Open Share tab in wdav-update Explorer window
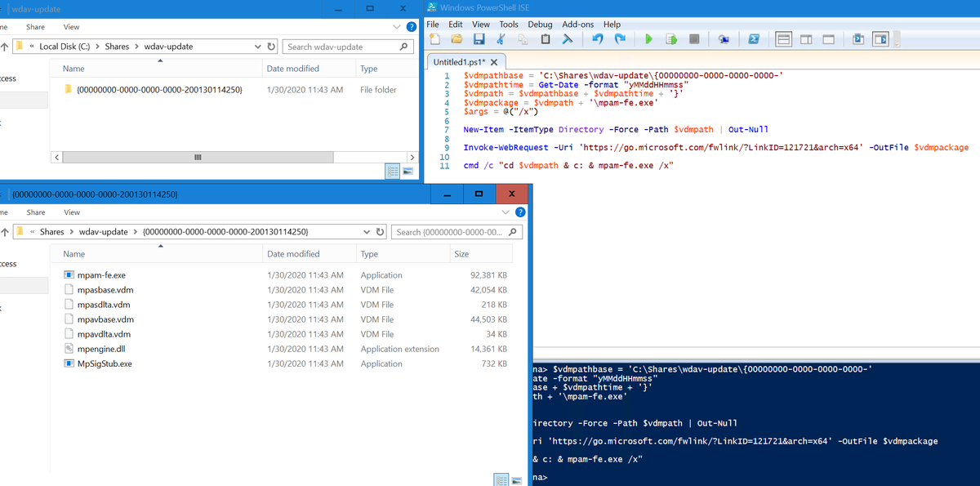980x486 pixels. click(x=35, y=27)
